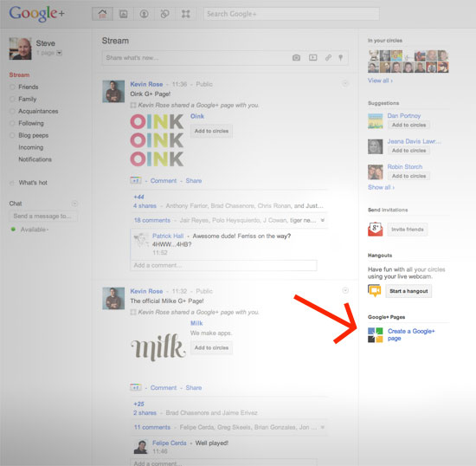Open the Photos icon in top bar

123,14
